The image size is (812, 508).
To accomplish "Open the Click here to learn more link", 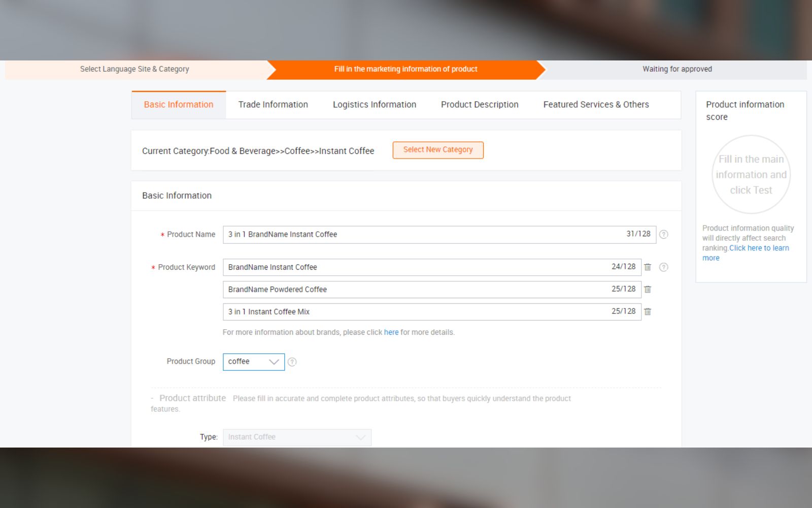I will point(746,253).
